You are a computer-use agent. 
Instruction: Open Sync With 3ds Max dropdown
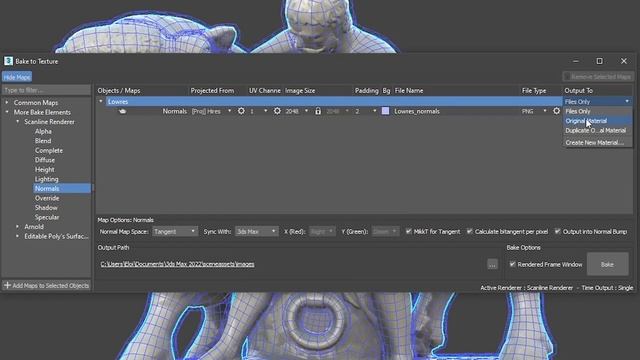coord(256,231)
